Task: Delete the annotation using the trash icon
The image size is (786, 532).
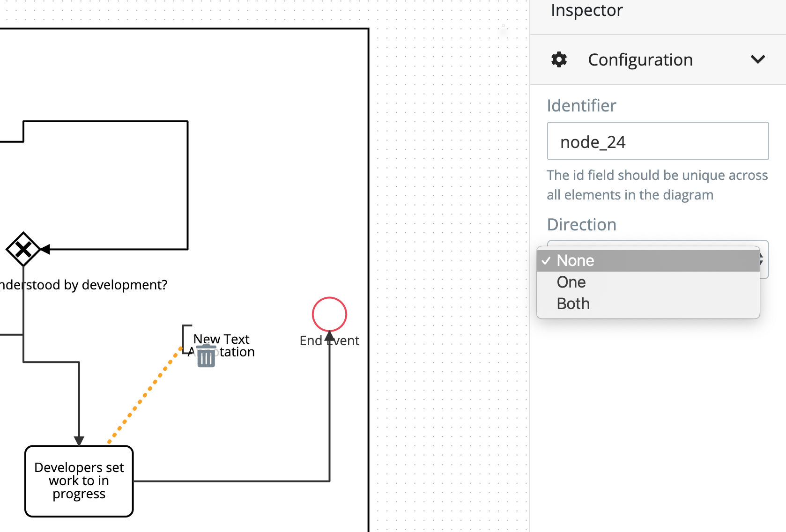Action: (206, 357)
